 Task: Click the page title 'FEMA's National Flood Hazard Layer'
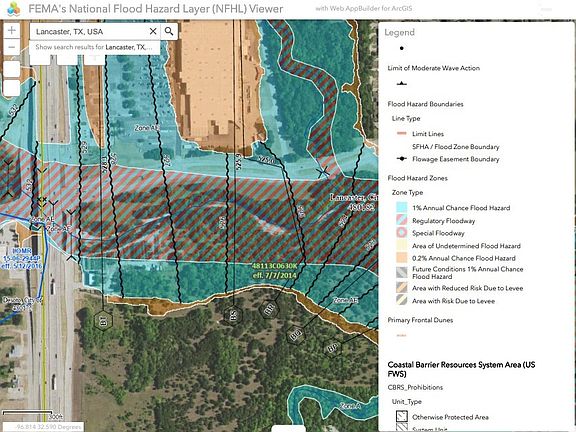(156, 9)
